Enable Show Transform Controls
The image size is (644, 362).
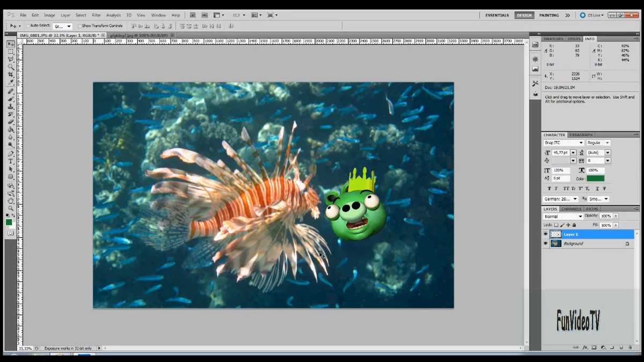[78, 25]
